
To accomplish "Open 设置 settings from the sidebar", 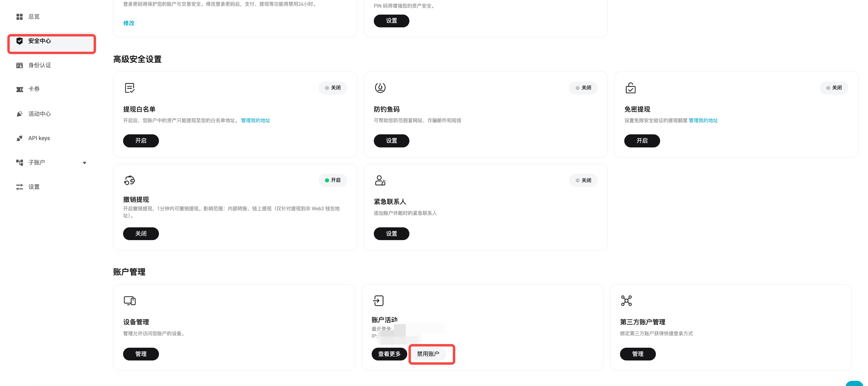I will [19, 186].
